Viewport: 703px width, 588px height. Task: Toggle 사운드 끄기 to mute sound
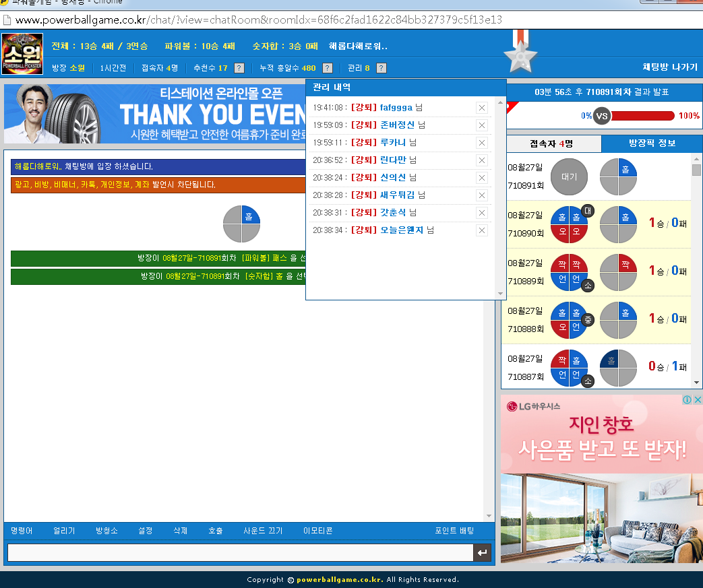click(x=263, y=531)
